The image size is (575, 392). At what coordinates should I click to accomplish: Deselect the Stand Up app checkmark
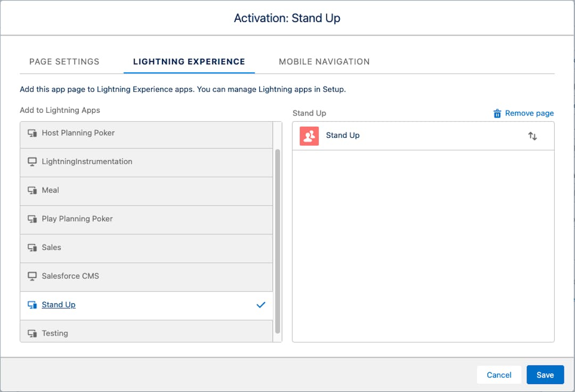(x=260, y=305)
